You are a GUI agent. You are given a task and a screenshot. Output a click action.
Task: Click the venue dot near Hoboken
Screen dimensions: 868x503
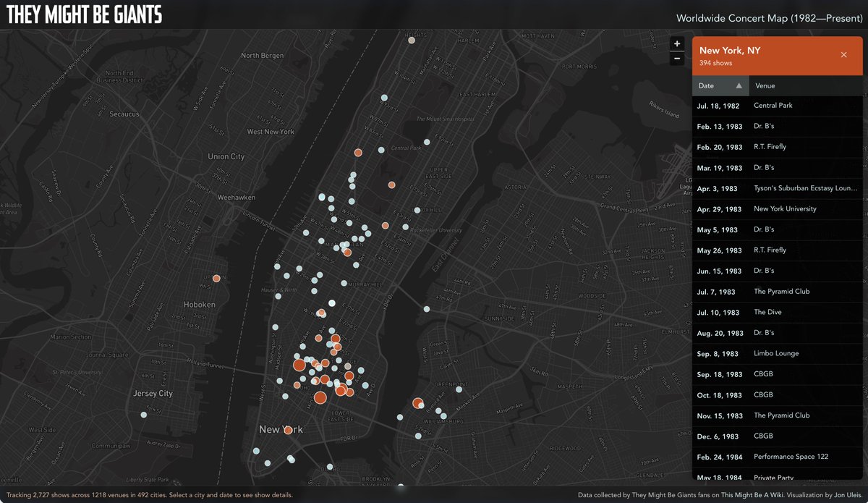point(216,278)
